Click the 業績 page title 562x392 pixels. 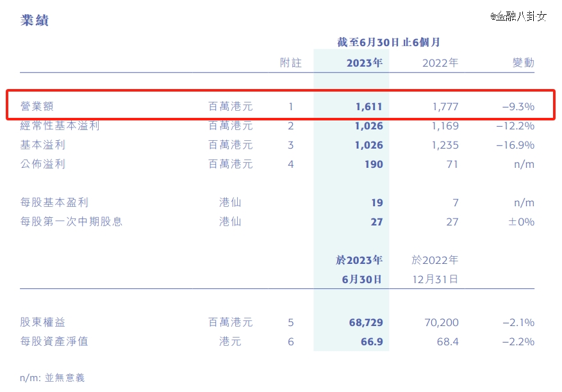[35, 20]
